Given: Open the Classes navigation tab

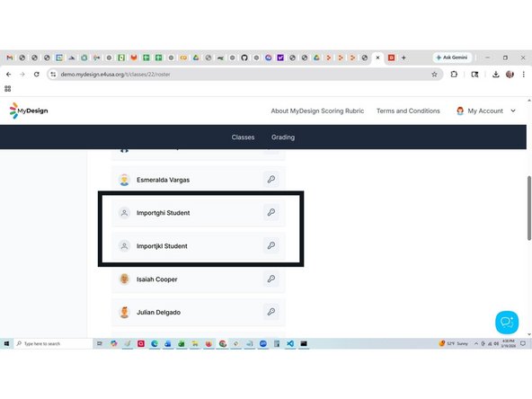Looking at the screenshot, I should coord(243,137).
